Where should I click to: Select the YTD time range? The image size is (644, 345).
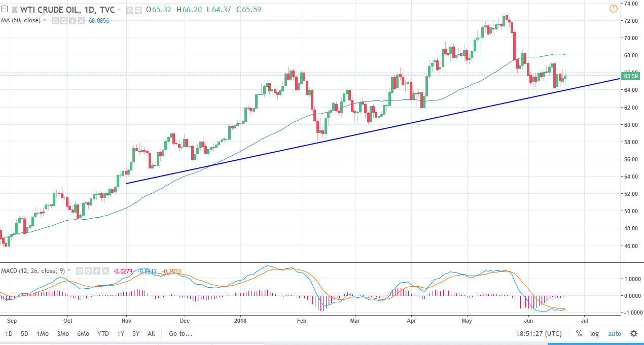[103, 333]
